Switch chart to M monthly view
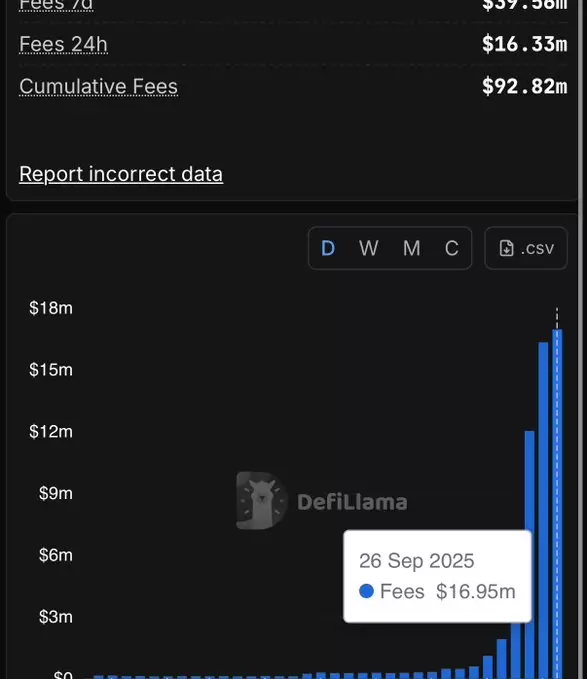 coord(411,248)
